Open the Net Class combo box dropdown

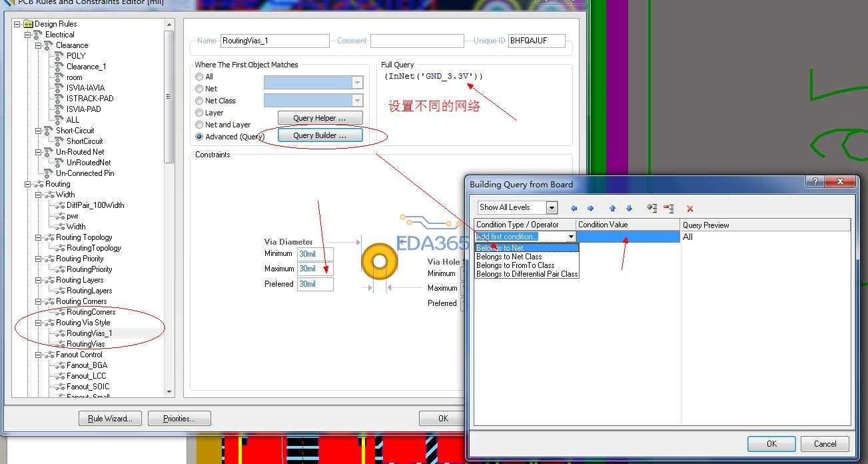357,101
